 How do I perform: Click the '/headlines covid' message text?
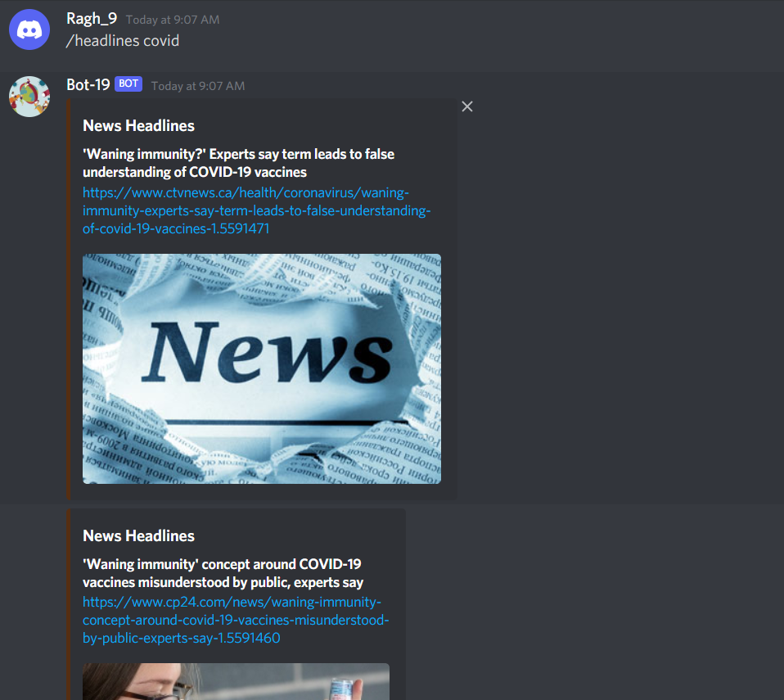[123, 41]
